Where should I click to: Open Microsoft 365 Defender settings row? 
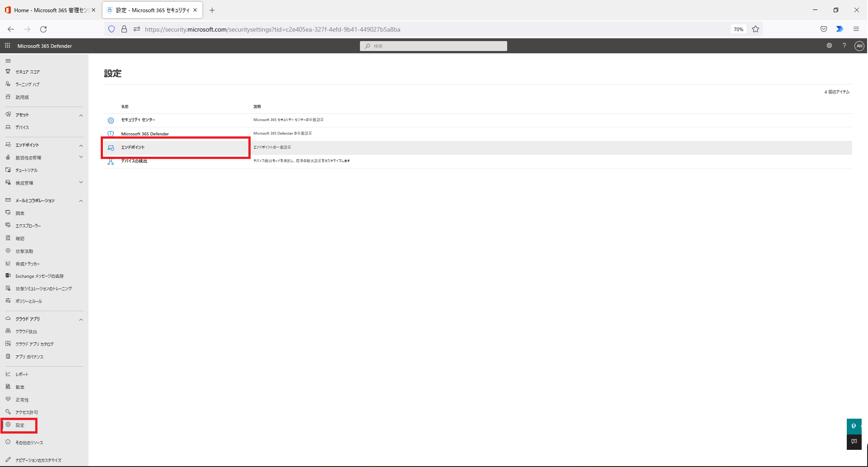point(478,134)
